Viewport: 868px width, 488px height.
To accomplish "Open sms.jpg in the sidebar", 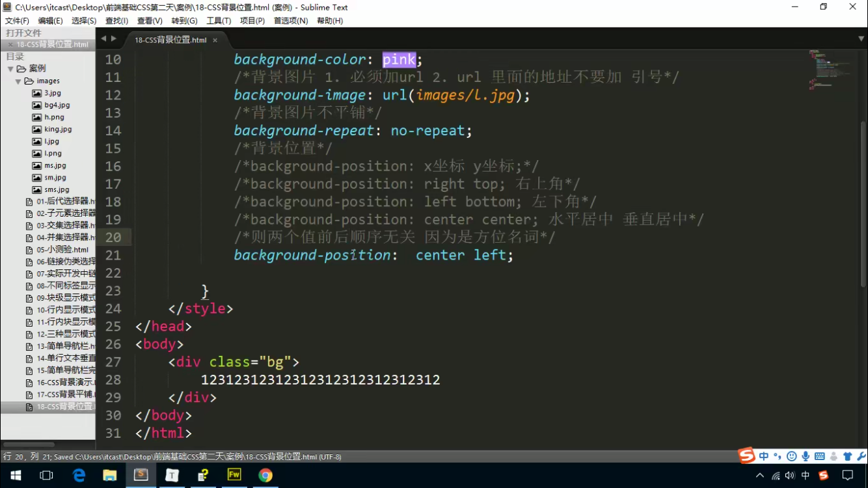I will (x=57, y=190).
